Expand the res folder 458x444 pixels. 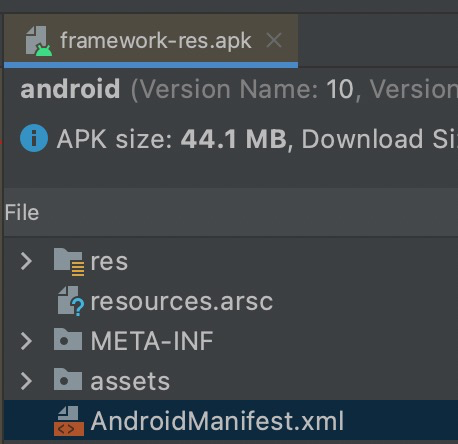point(26,261)
